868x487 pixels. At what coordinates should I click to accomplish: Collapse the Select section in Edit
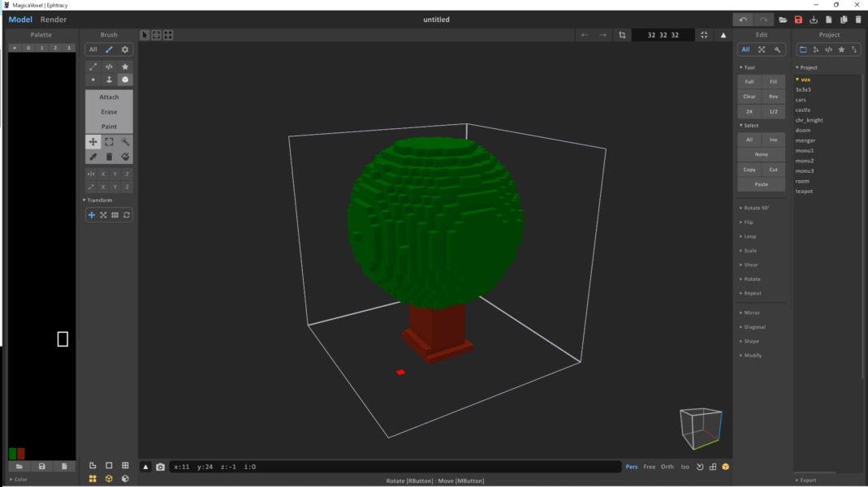749,126
